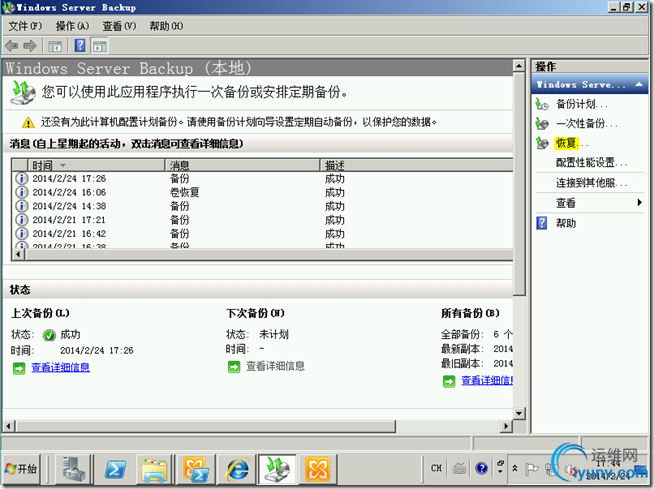
Task: Click main pane horizontal scrollbar left arrow
Action: [x=8, y=426]
